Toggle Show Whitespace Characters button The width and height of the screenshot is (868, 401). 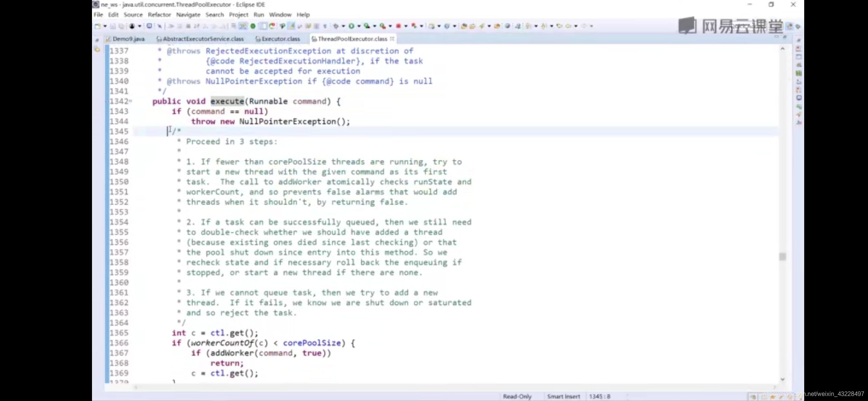[325, 26]
